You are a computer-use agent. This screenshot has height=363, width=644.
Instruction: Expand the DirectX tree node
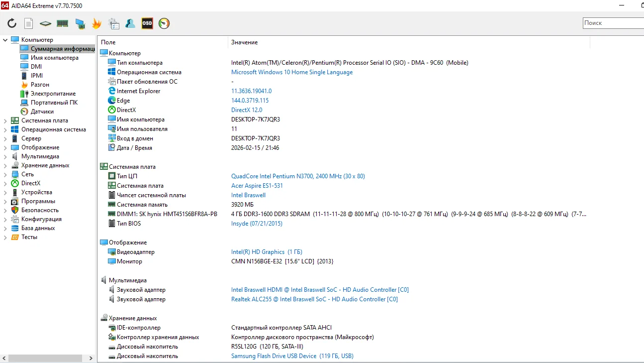[5, 183]
